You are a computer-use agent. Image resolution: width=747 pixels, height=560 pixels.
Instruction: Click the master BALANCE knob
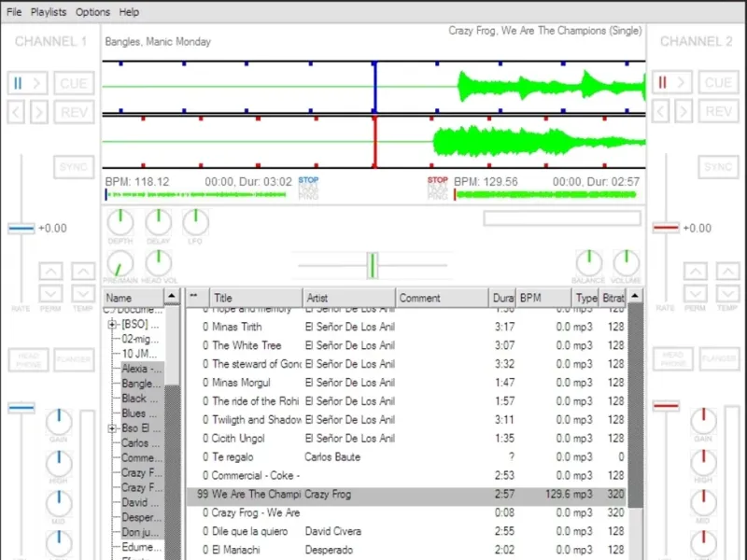point(589,263)
